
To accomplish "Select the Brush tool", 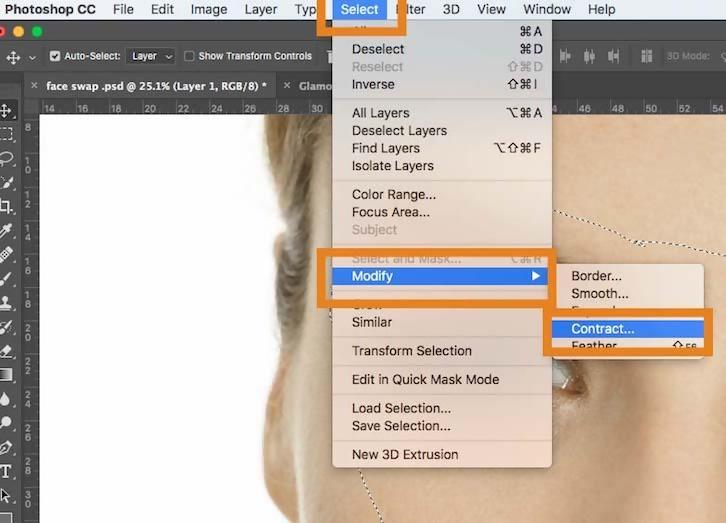I will click(x=6, y=278).
